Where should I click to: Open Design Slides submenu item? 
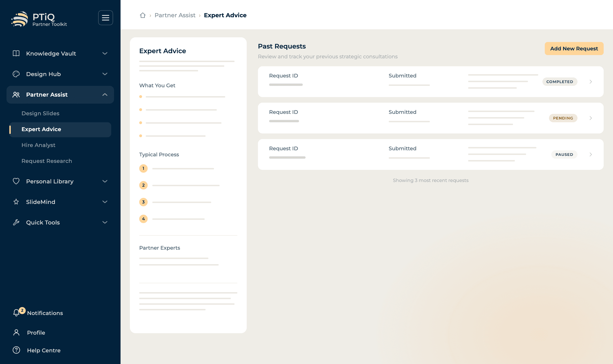pyautogui.click(x=40, y=113)
